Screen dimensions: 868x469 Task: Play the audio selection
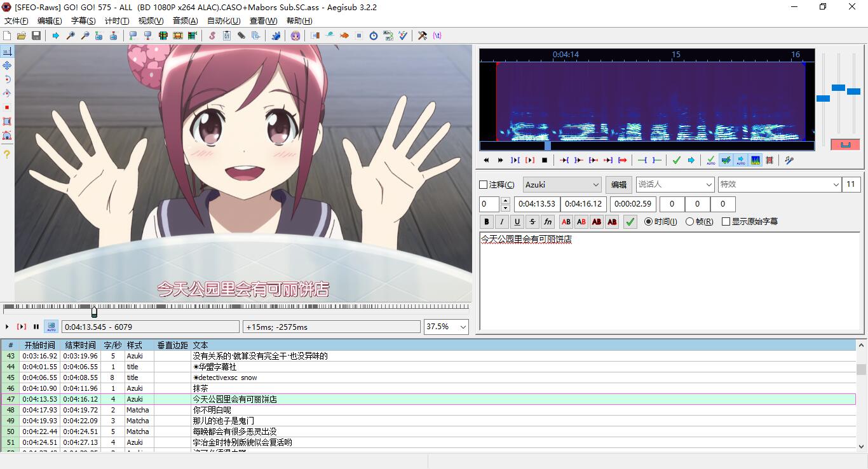(515, 160)
